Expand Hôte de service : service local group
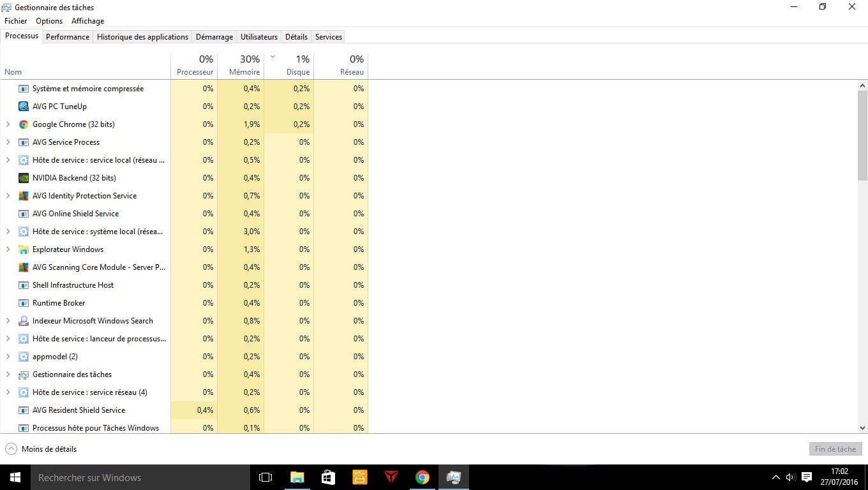 8,160
